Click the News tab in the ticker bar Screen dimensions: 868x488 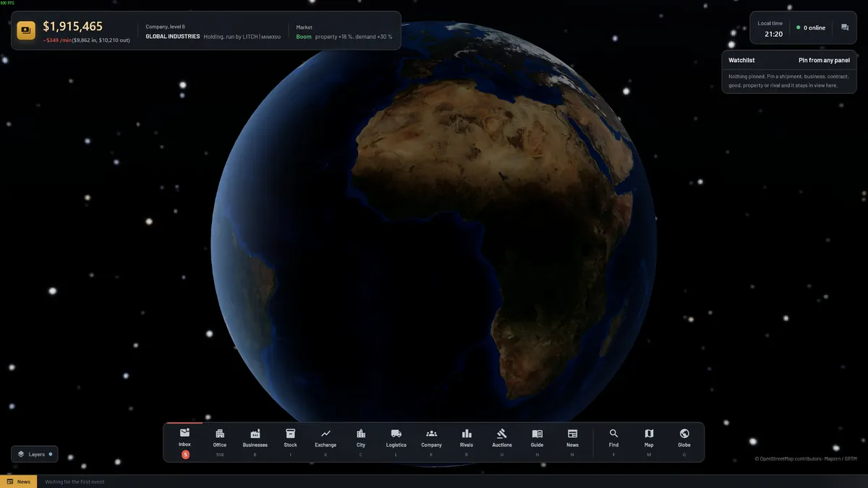(18, 481)
